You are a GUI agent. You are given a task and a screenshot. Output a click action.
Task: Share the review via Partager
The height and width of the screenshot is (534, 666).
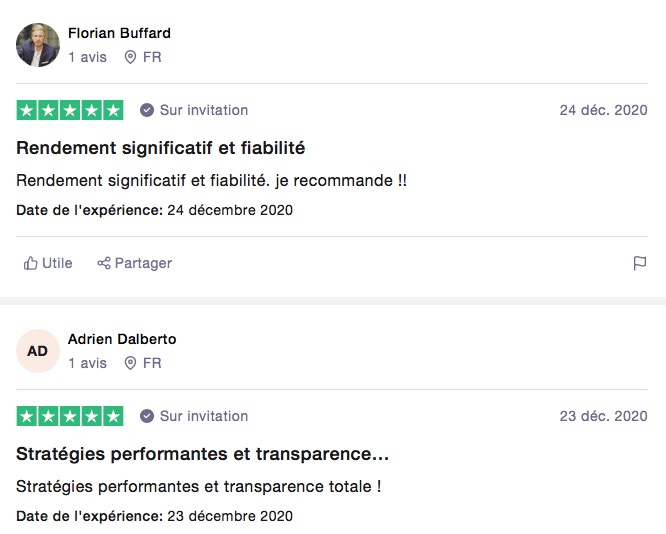coord(134,263)
